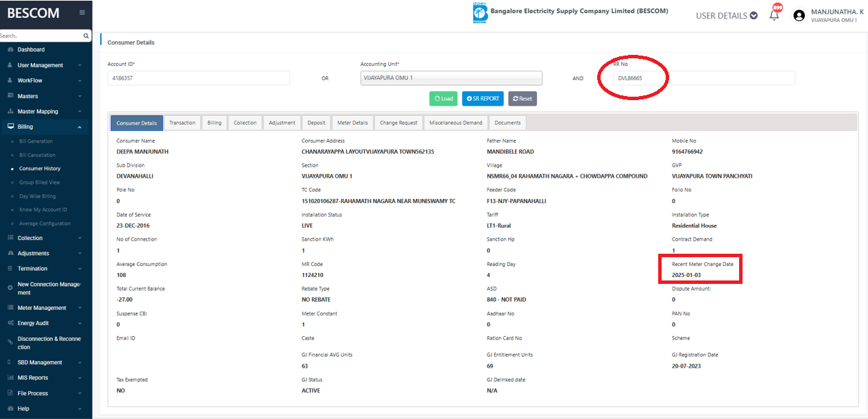The image size is (868, 419).
Task: Expand the Meter Management menu chevron
Action: point(80,308)
